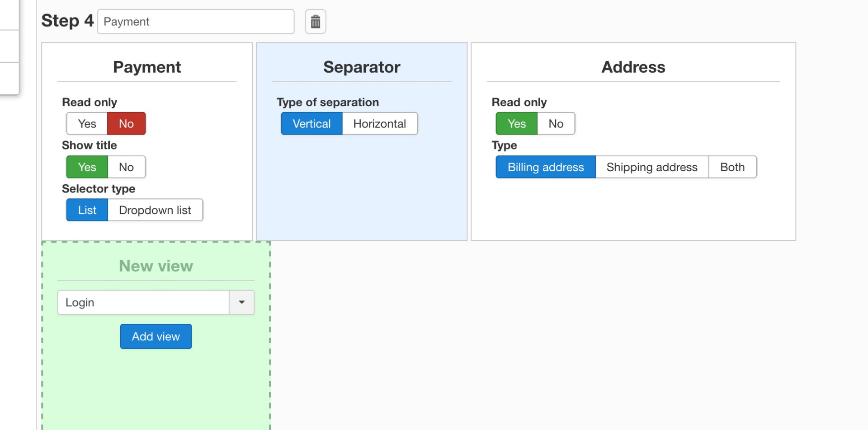Select Horizontal separation type
The height and width of the screenshot is (430, 868).
[x=379, y=124]
